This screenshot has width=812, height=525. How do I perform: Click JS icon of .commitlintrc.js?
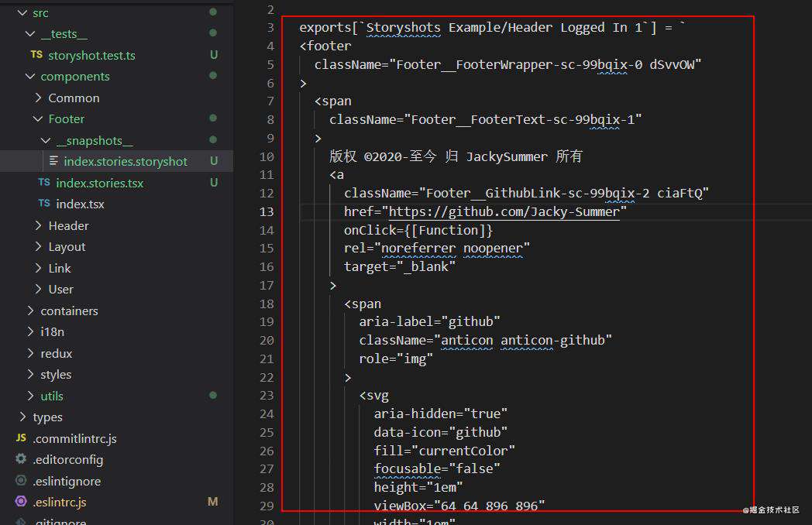[x=21, y=438]
